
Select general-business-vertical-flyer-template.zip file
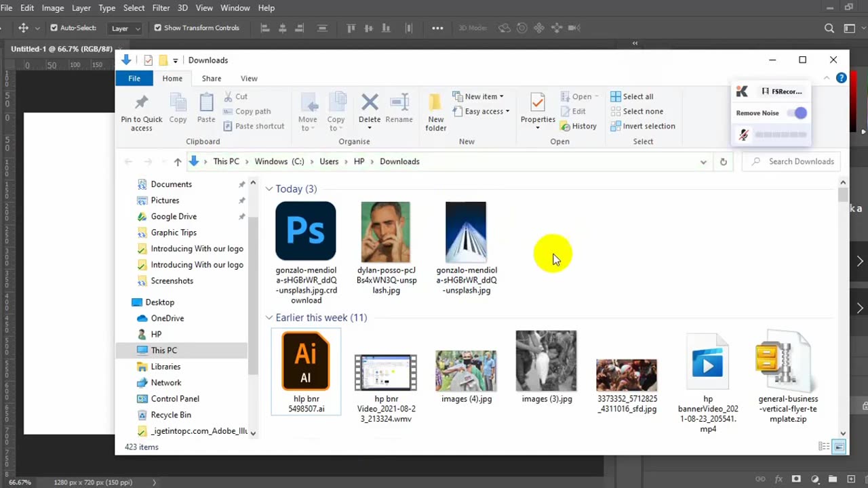[788, 377]
